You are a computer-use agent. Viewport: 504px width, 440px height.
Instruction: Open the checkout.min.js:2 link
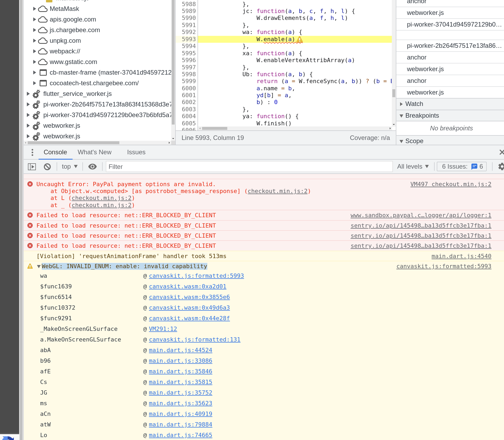tap(278, 191)
